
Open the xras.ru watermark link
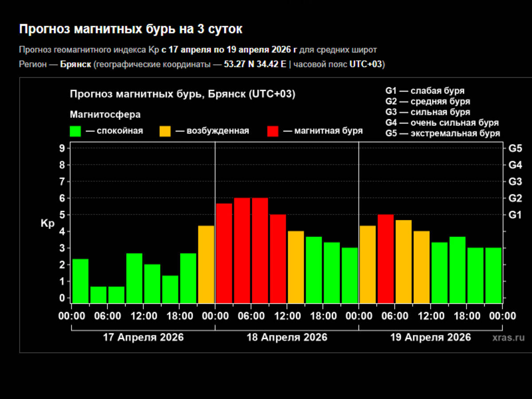[x=508, y=338]
